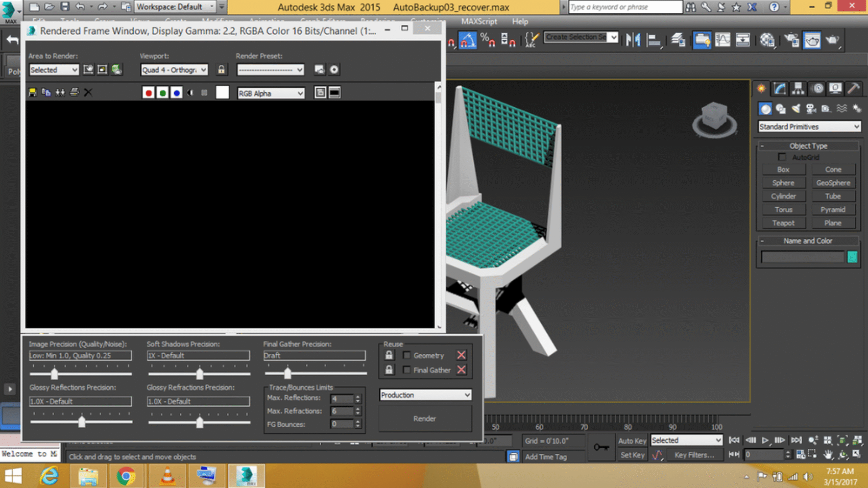Select the Lights creation category icon

pos(795,108)
